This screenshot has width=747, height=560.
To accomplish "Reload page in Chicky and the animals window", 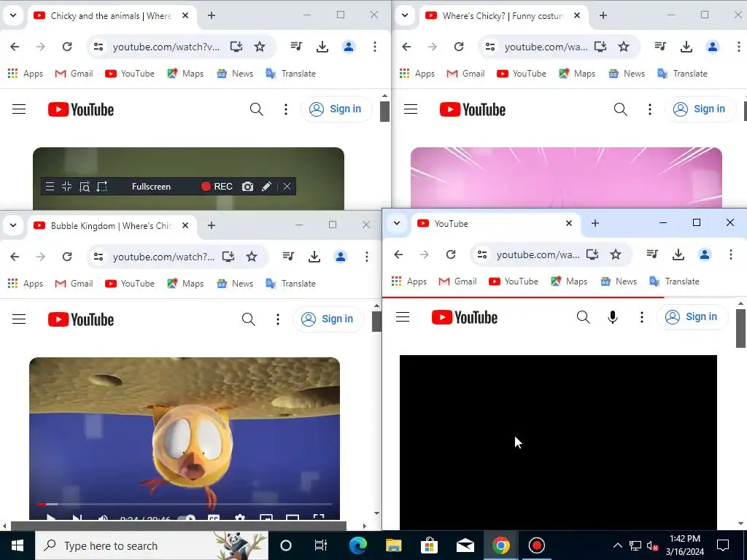I will 67,47.
